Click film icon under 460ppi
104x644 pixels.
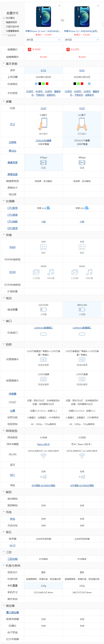pos(82,162)
